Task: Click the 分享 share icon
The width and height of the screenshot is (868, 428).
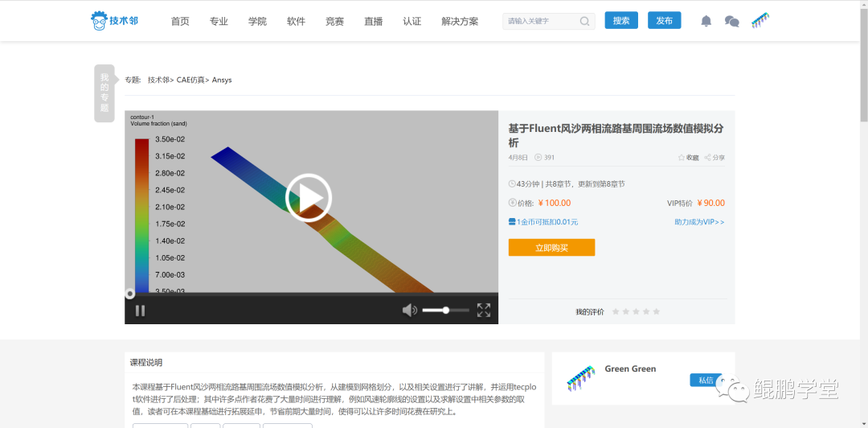Action: 707,158
